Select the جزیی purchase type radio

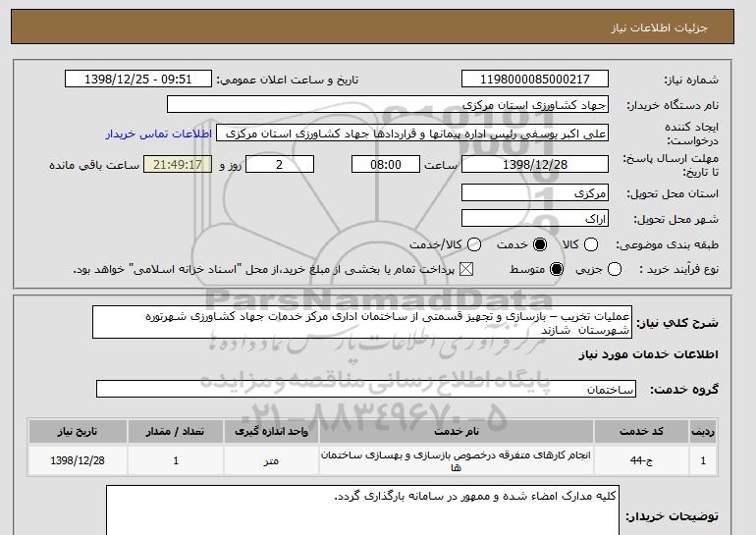pos(615,269)
